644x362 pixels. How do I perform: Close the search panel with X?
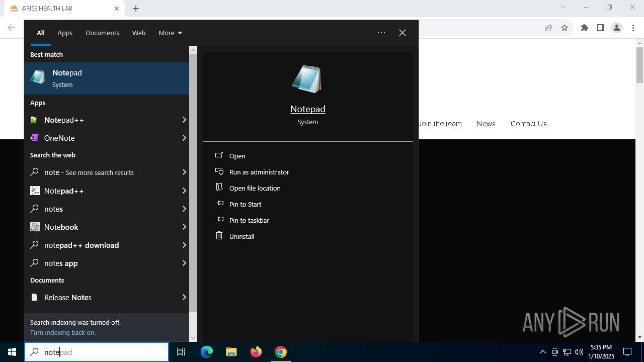403,33
